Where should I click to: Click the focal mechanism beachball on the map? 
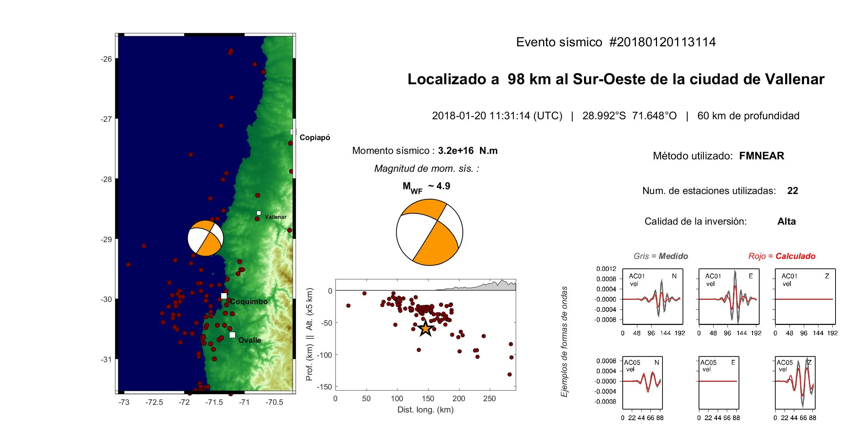click(x=206, y=238)
